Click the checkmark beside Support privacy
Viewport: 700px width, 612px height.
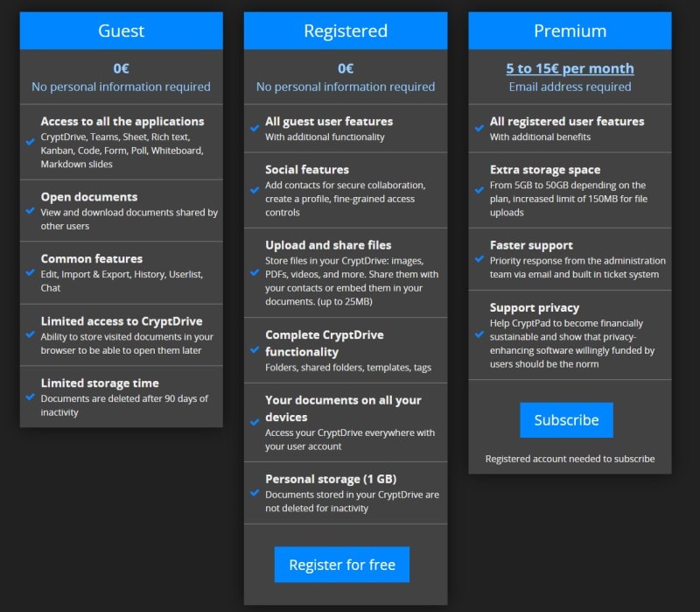[x=479, y=334]
